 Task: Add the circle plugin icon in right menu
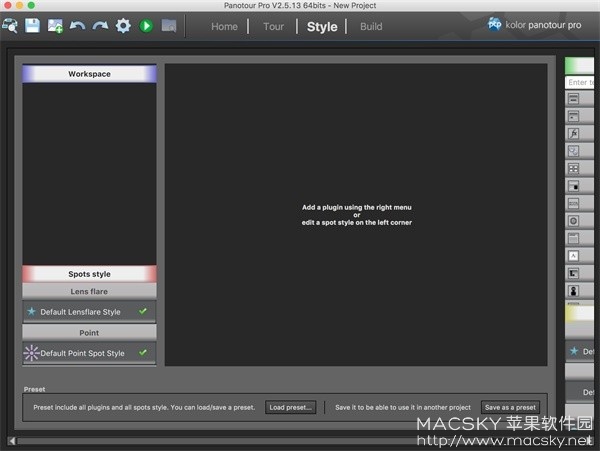tap(573, 221)
